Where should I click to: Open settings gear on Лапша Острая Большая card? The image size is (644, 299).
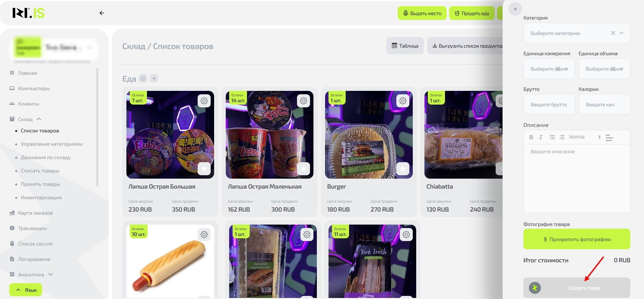pyautogui.click(x=204, y=101)
